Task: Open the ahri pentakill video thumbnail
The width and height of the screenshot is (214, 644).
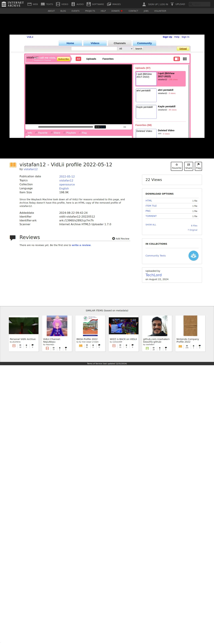Action: 146,95
